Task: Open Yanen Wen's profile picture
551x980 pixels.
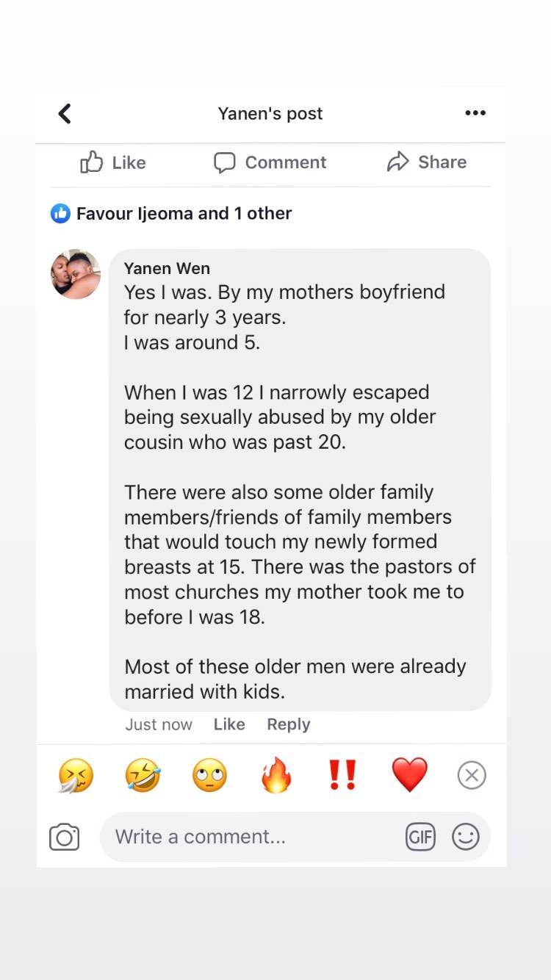Action: [76, 274]
